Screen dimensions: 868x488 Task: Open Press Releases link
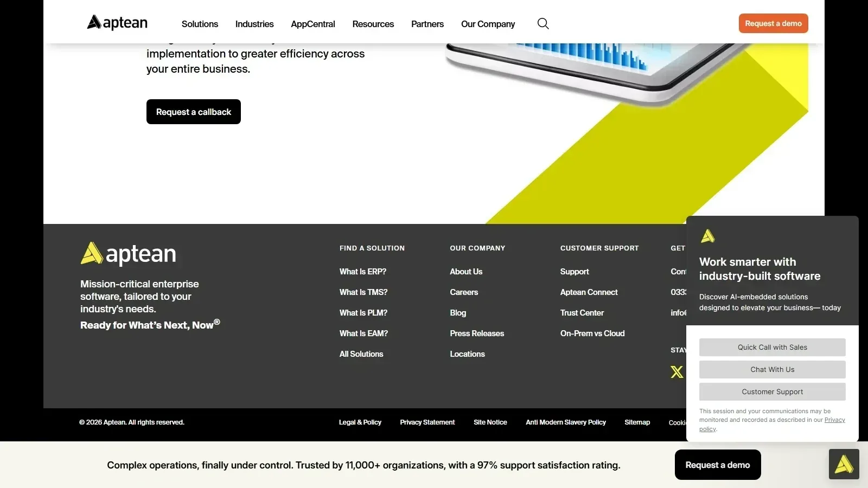(477, 333)
